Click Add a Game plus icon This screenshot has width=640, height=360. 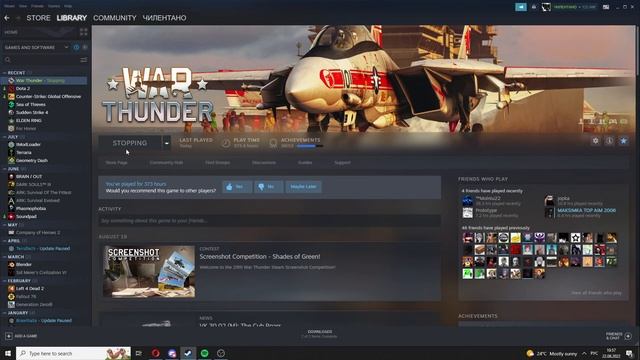pyautogui.click(x=9, y=336)
